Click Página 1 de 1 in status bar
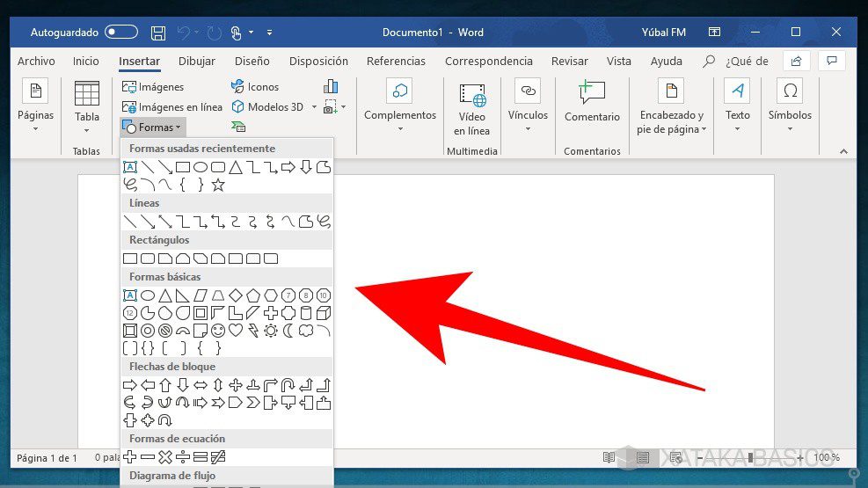 click(47, 457)
